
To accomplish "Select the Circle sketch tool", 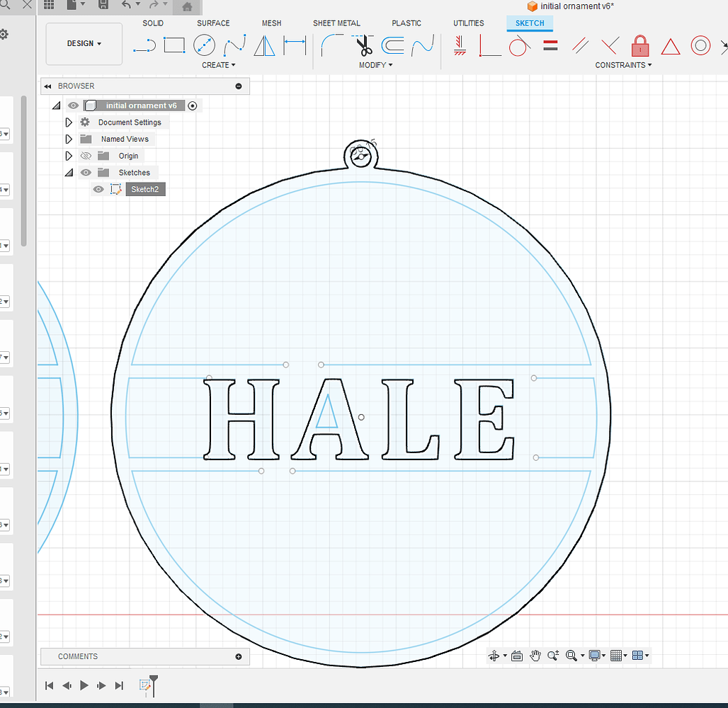I will tap(204, 45).
